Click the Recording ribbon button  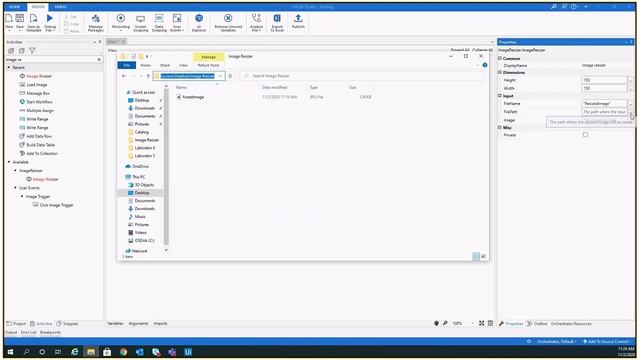tap(121, 22)
